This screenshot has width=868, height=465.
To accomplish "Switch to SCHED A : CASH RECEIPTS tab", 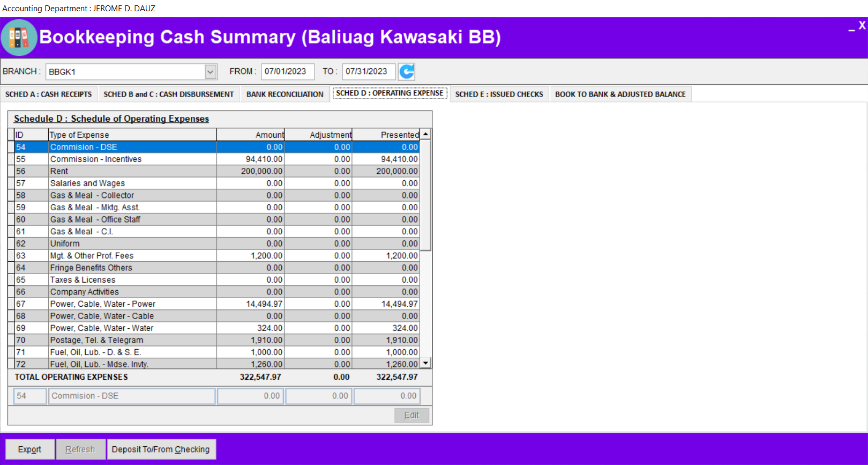I will 49,94.
